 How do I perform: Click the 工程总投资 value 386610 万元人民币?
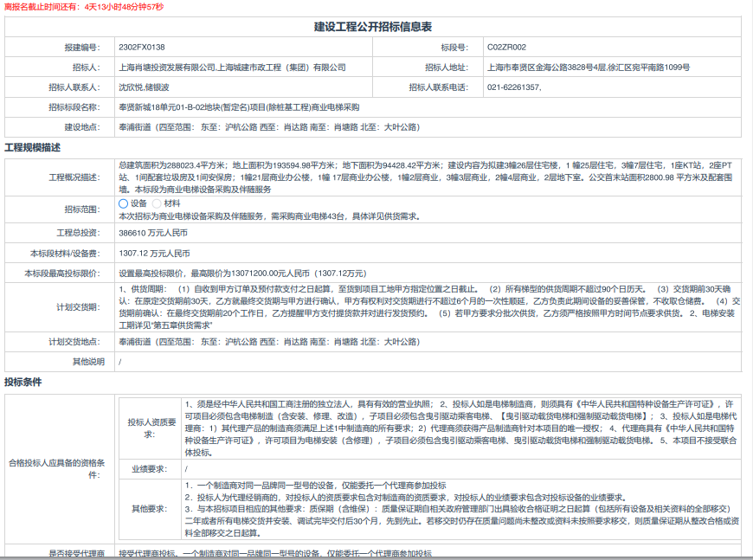153,234
